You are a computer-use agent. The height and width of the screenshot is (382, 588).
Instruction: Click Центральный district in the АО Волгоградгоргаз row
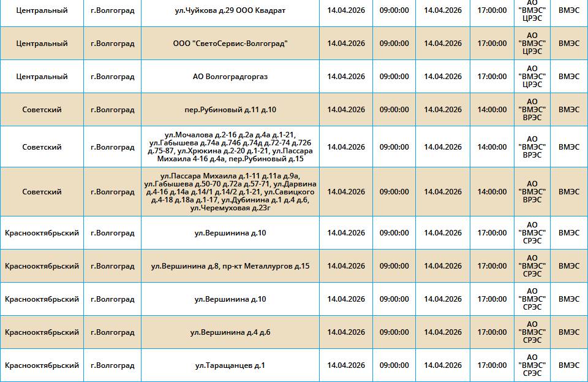tap(42, 77)
